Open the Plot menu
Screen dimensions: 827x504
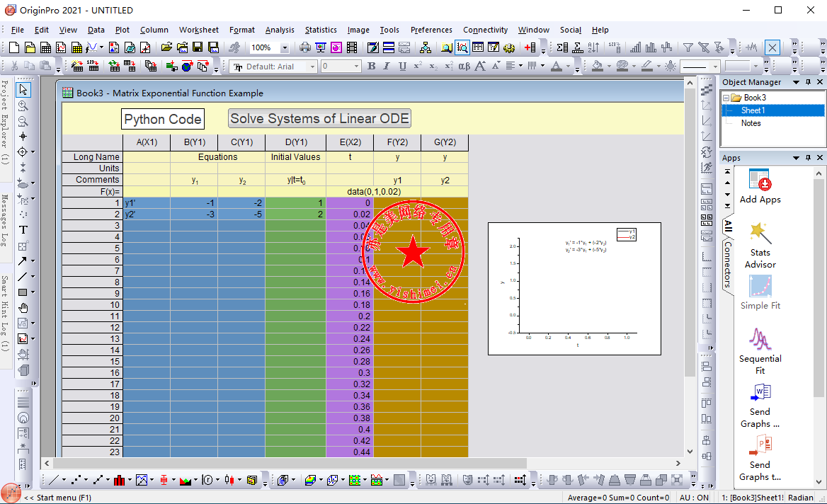coord(122,30)
